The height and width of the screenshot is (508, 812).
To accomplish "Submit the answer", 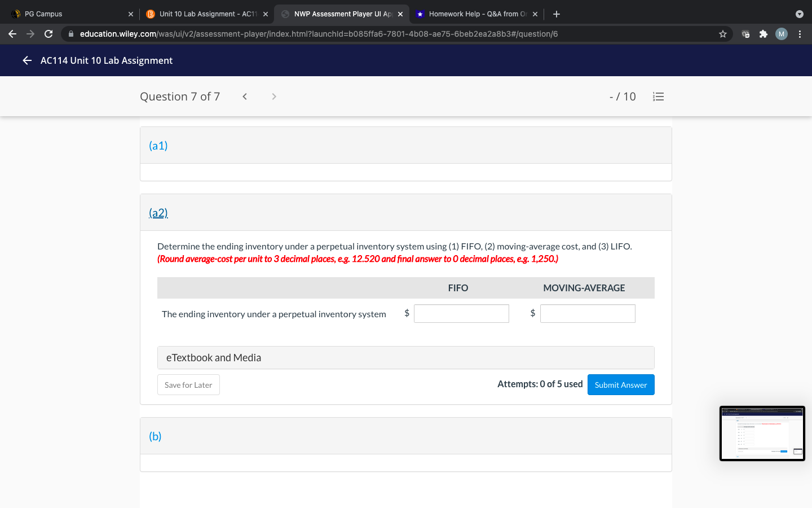I will (621, 385).
